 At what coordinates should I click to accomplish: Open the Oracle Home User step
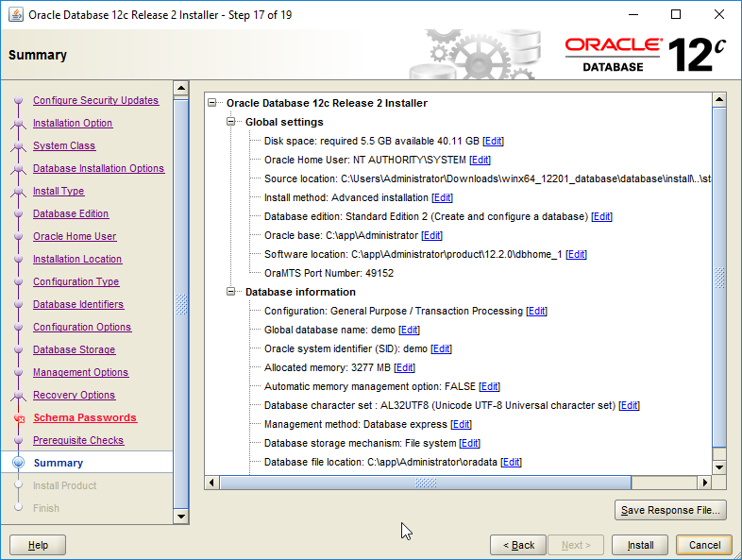75,236
